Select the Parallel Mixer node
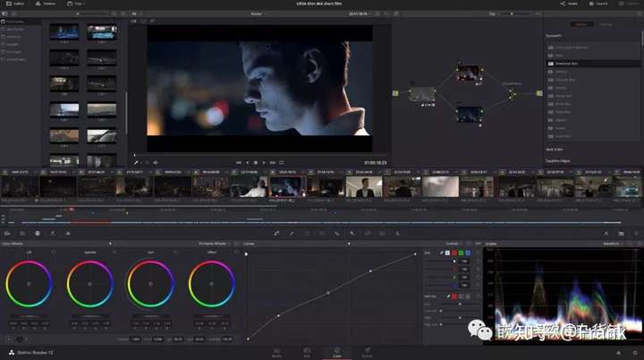Image resolution: width=644 pixels, height=360 pixels. [x=512, y=94]
